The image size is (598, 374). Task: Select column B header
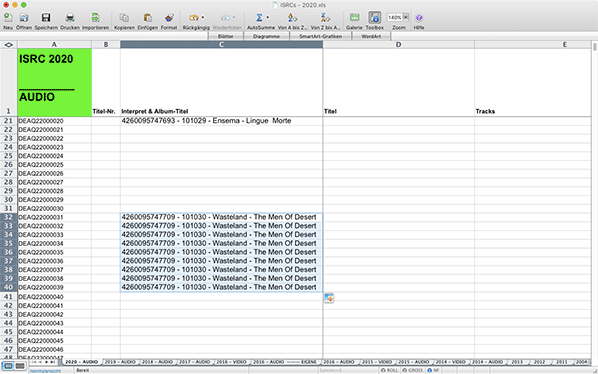click(106, 45)
